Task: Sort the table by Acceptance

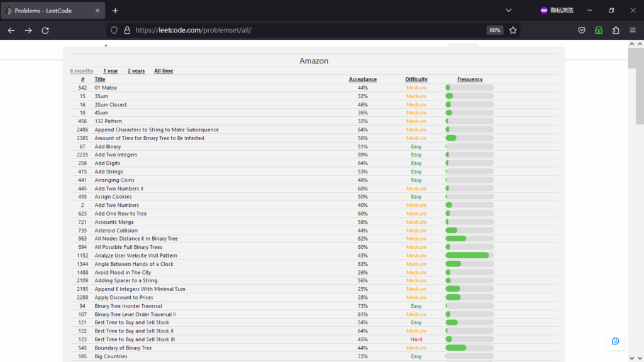Action: click(x=363, y=79)
